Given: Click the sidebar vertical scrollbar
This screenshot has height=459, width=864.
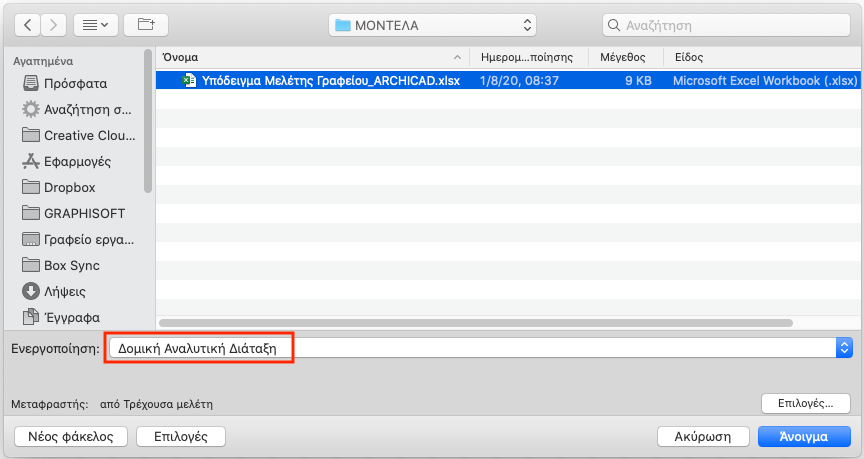Looking at the screenshot, I should pos(147,121).
